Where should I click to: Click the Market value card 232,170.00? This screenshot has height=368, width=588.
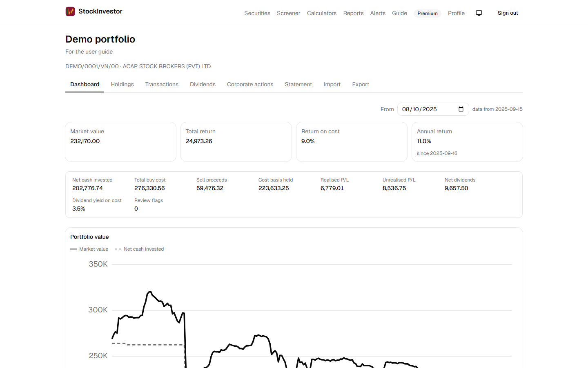coord(120,142)
